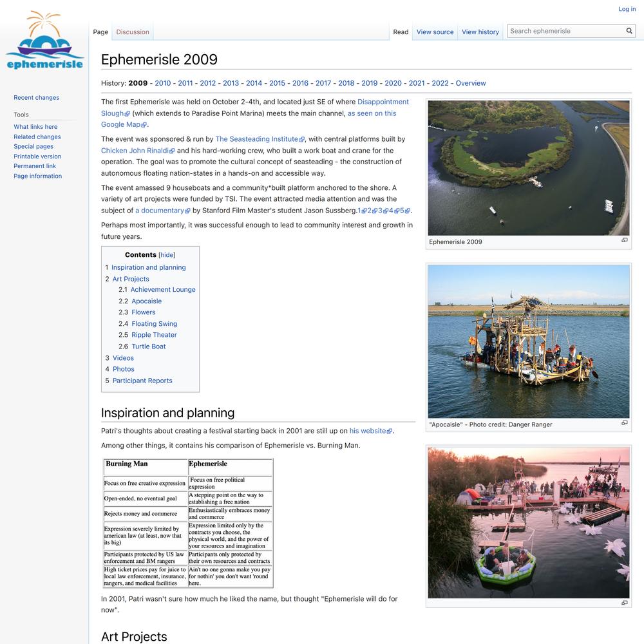
Task: Open Burning Man vs Ephemerisle comparison image
Action: point(187,523)
